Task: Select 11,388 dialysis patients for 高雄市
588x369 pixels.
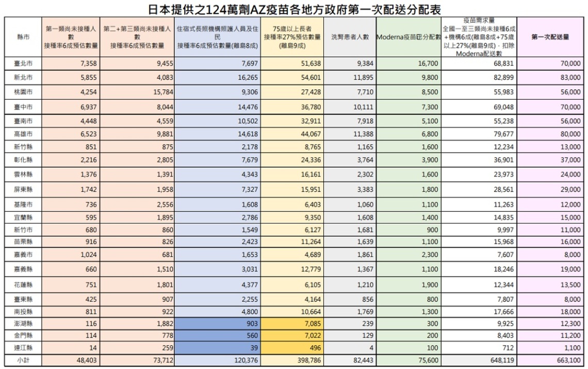Action: (x=363, y=134)
